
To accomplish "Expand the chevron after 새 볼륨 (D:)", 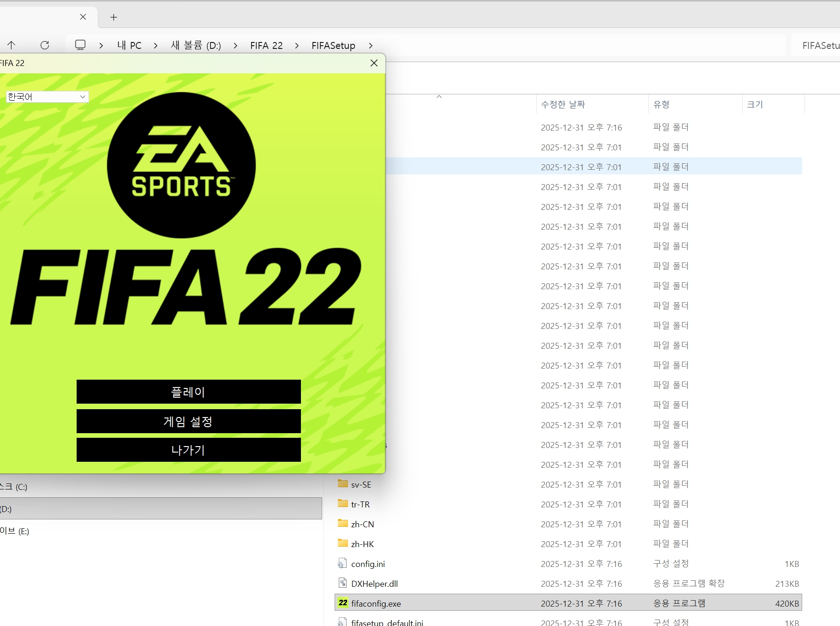I will coord(235,45).
